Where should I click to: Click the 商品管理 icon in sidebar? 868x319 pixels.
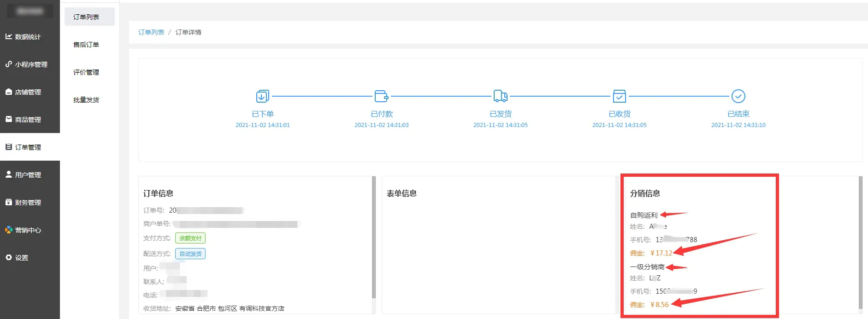click(x=9, y=119)
